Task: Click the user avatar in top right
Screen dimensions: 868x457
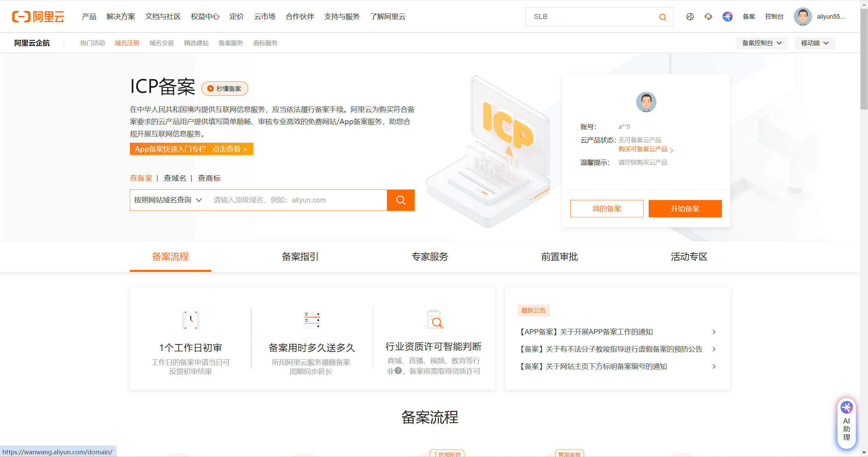Action: click(x=803, y=17)
